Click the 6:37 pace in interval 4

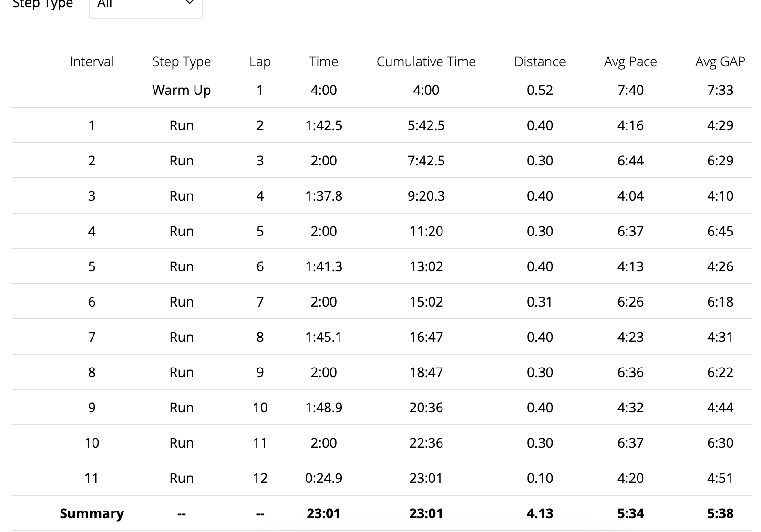[630, 231]
